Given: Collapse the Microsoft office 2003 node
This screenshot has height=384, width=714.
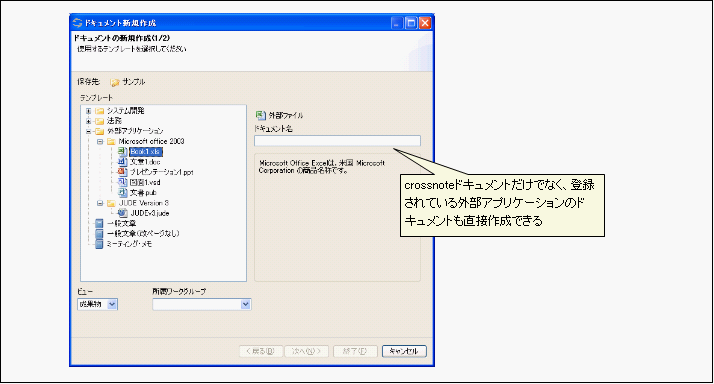Looking at the screenshot, I should click(x=100, y=141).
